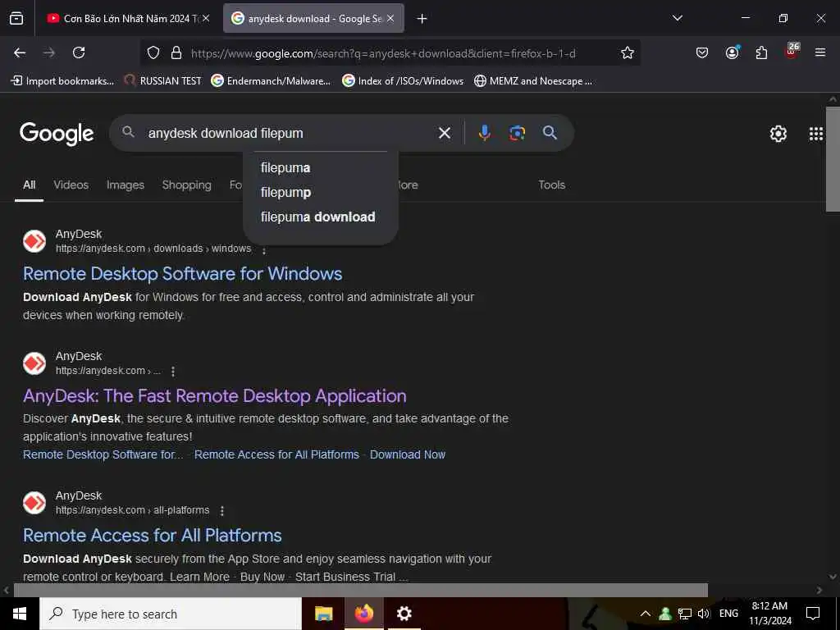Close the YouTube tab
Viewport: 840px width, 630px height.
(206, 18)
